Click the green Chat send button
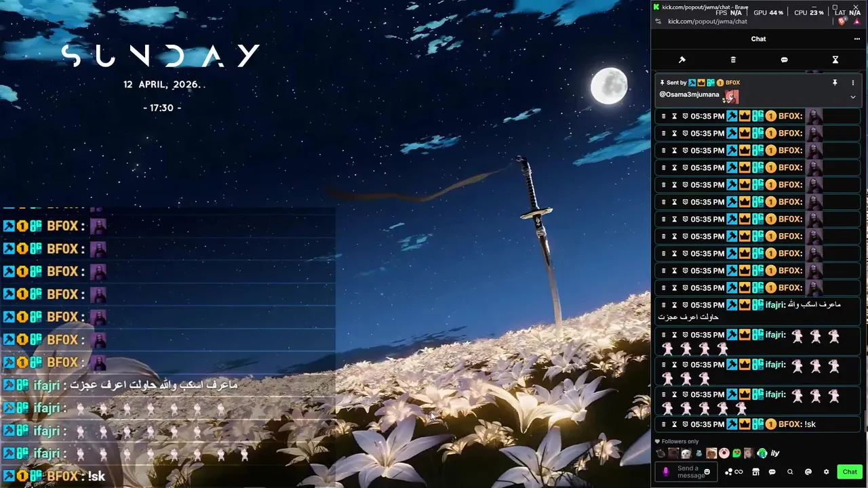This screenshot has width=868, height=488. tap(850, 472)
